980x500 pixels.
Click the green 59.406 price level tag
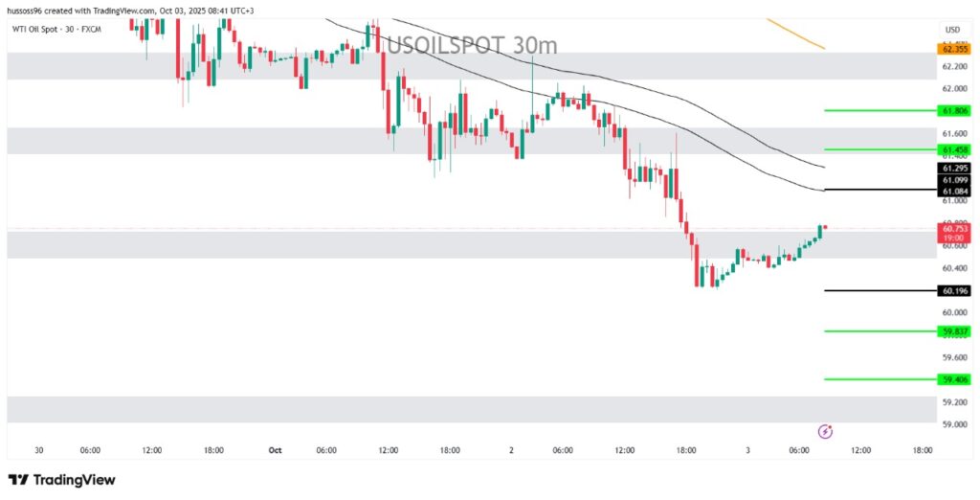coord(955,380)
